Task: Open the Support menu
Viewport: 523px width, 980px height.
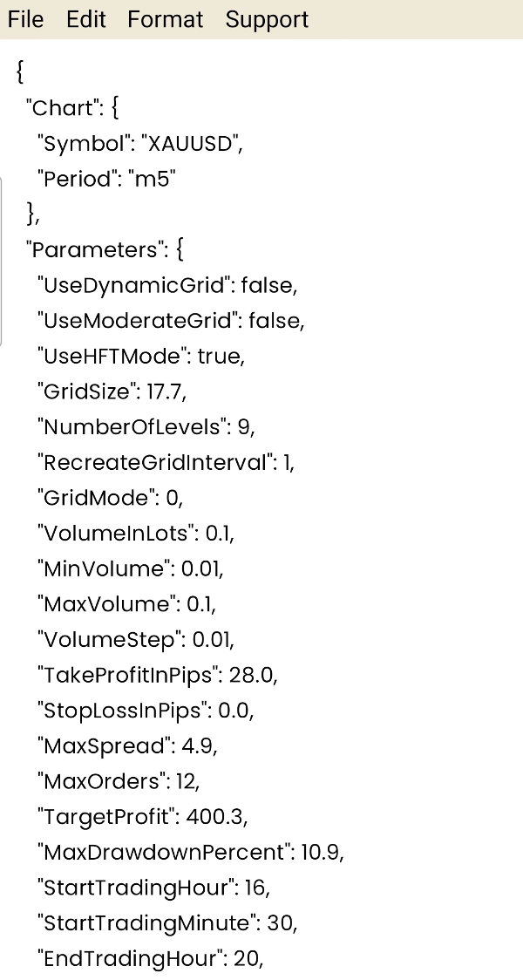Action: pos(267,19)
